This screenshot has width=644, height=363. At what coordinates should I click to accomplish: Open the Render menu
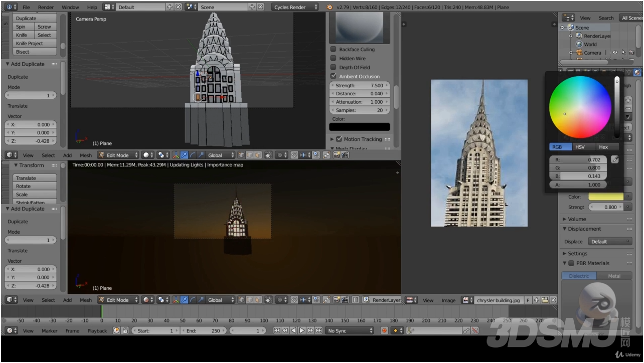tap(46, 8)
